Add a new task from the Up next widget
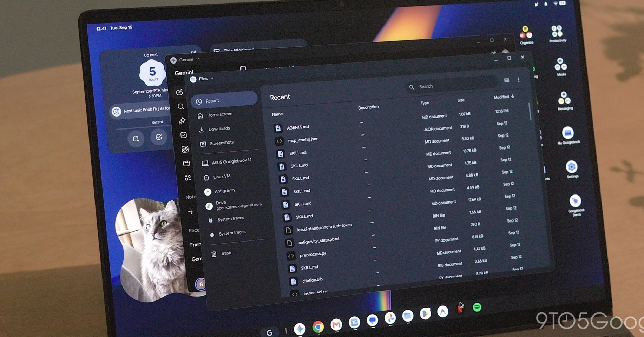644x337 pixels. [x=159, y=137]
